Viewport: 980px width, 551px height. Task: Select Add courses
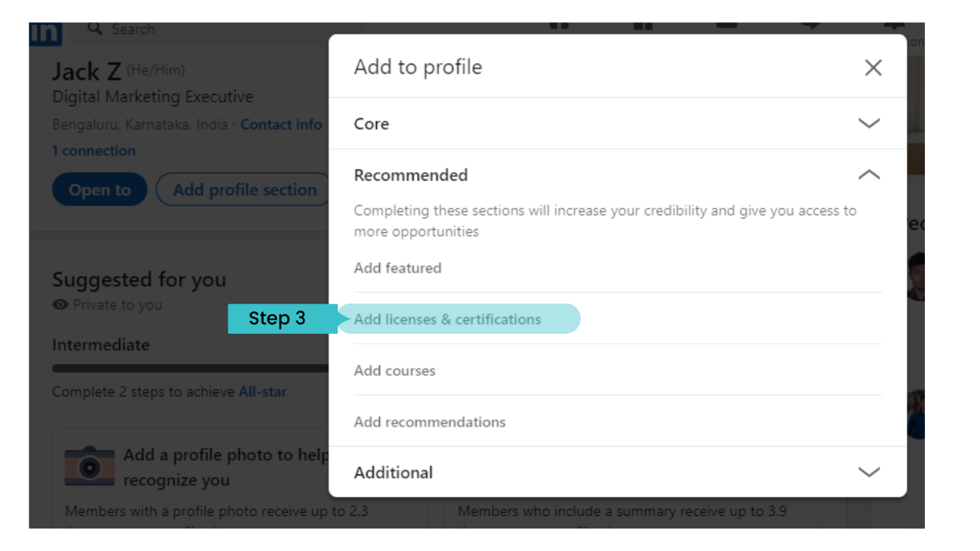(x=394, y=370)
